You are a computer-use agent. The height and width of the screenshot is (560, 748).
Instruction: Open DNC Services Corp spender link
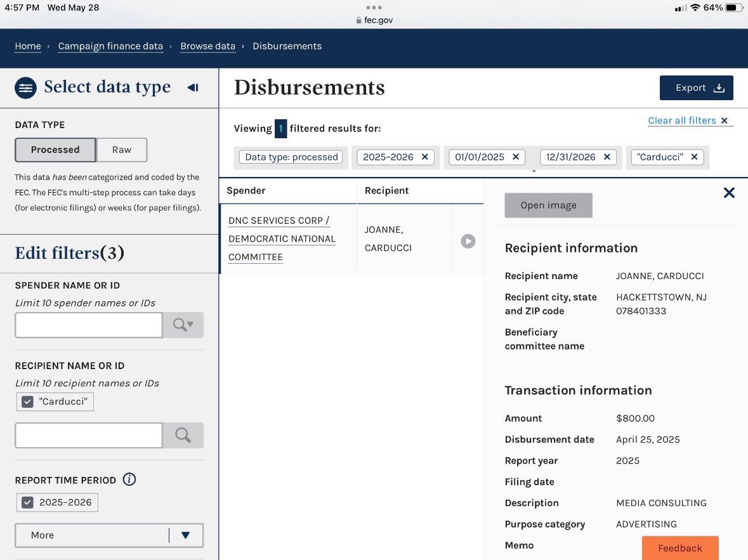click(282, 238)
